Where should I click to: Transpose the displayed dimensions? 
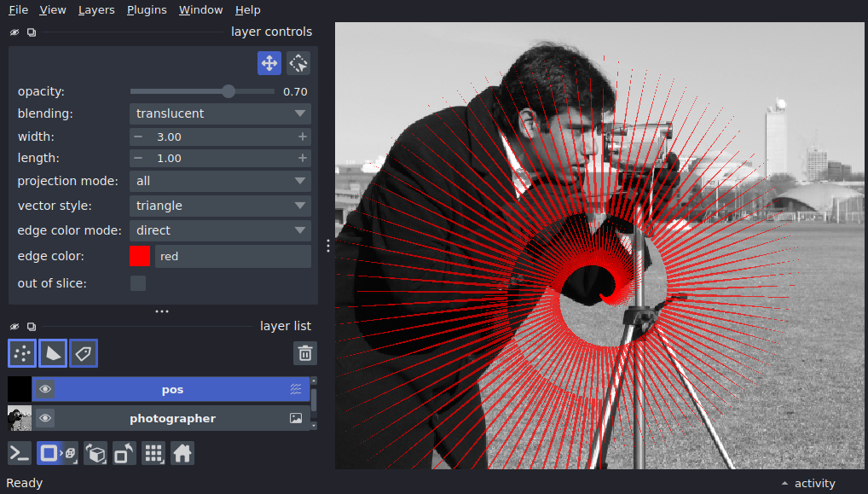pyautogui.click(x=124, y=454)
